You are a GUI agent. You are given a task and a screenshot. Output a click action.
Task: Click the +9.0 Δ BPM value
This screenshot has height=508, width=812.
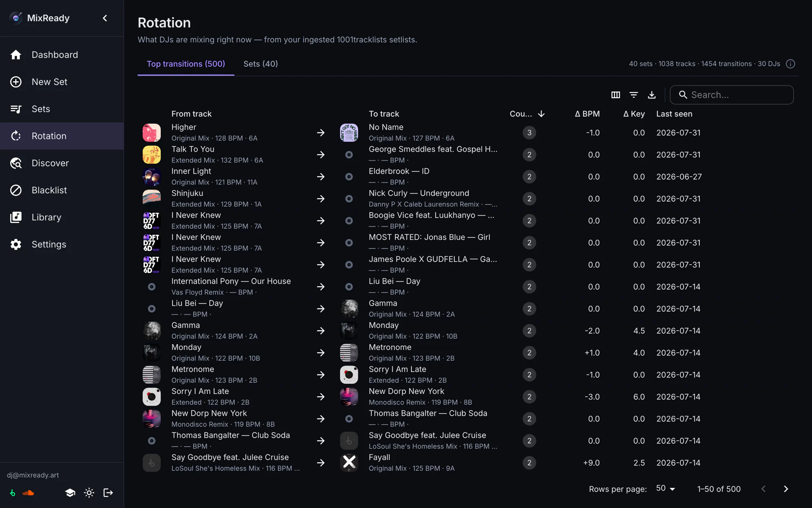click(x=591, y=462)
